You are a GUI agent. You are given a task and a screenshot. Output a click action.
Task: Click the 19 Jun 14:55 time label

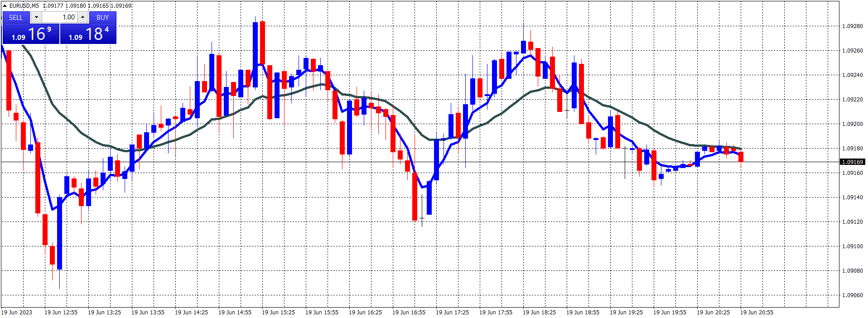[x=235, y=313]
